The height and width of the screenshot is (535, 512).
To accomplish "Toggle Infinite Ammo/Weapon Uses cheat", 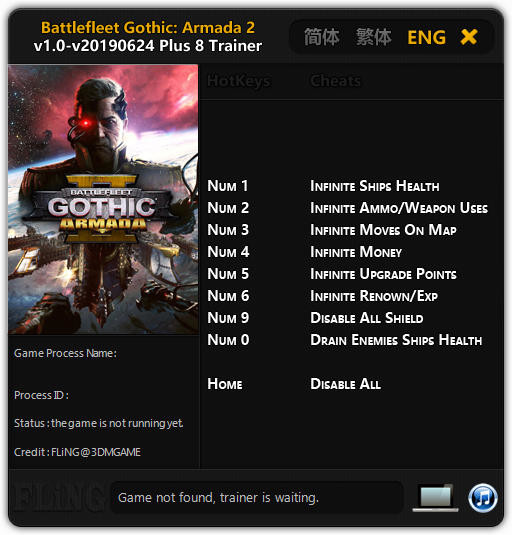I will click(x=399, y=208).
